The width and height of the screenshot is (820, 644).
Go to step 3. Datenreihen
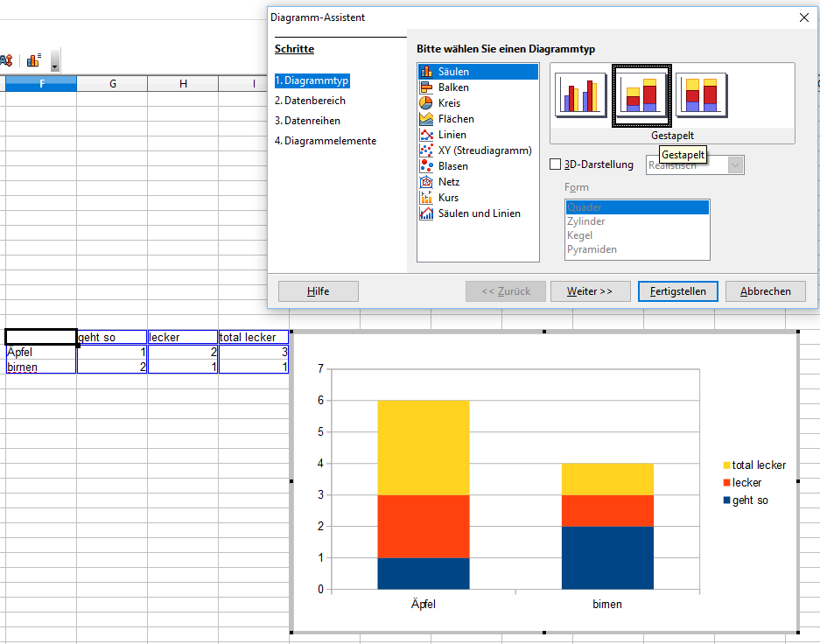pos(307,121)
